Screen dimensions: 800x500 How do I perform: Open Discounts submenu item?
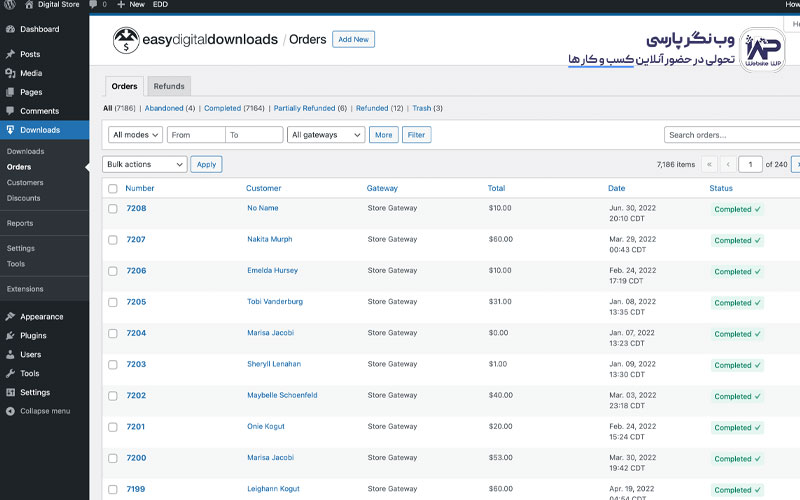pos(23,198)
